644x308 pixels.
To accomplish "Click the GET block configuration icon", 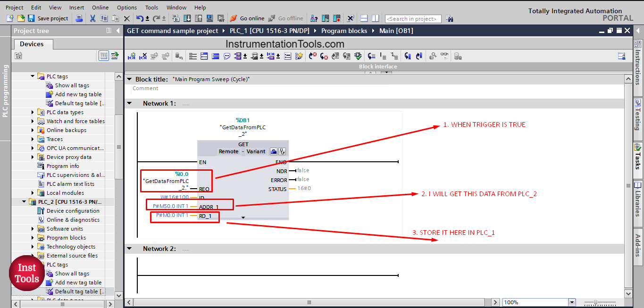I will 274,151.
